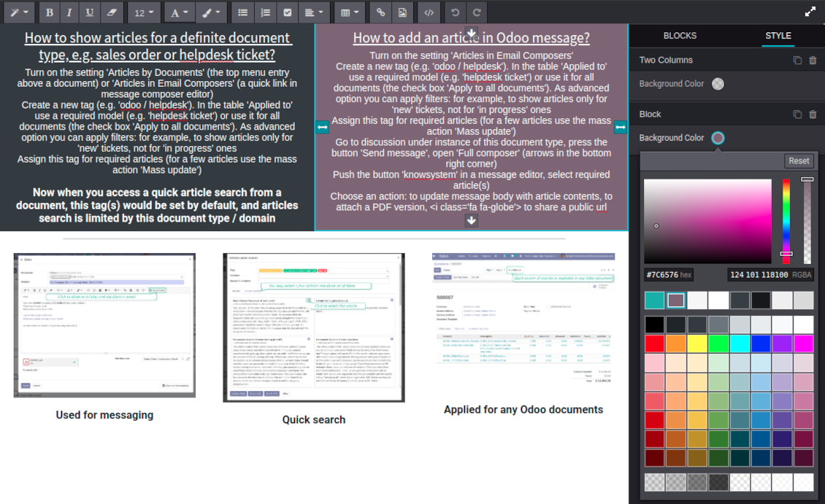Select the dark maroon bottom-row swatch
The image size is (825, 504).
pos(655,458)
